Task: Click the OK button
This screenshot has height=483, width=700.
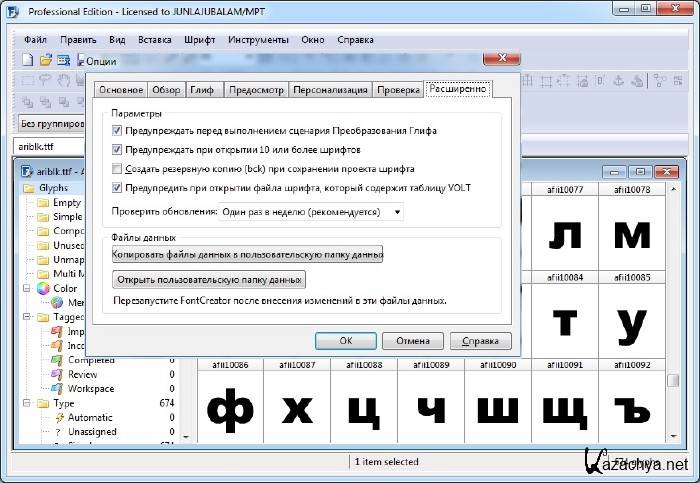Action: click(x=345, y=340)
